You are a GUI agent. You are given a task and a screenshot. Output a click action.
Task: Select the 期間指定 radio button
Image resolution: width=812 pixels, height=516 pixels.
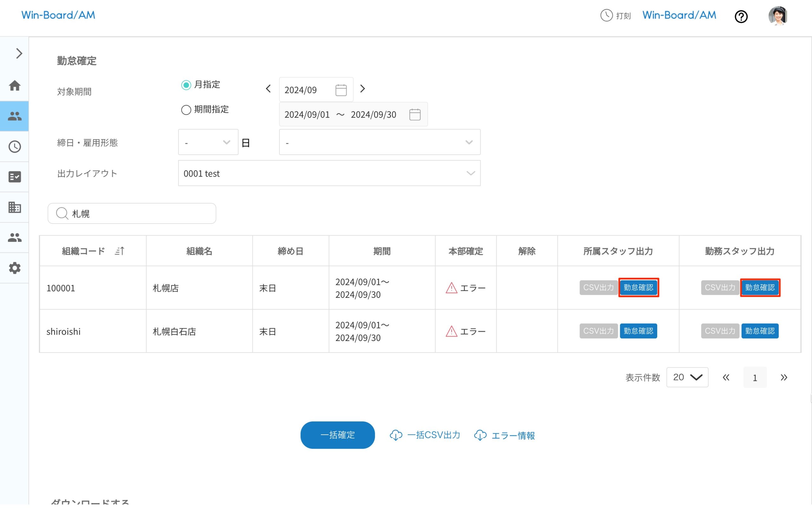[x=186, y=110]
